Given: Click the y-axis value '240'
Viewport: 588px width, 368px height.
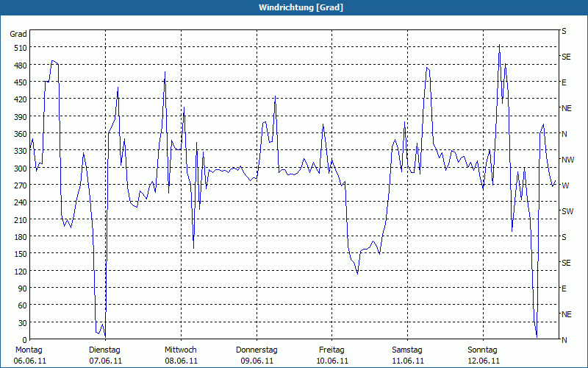Looking at the screenshot, I should pos(21,203).
